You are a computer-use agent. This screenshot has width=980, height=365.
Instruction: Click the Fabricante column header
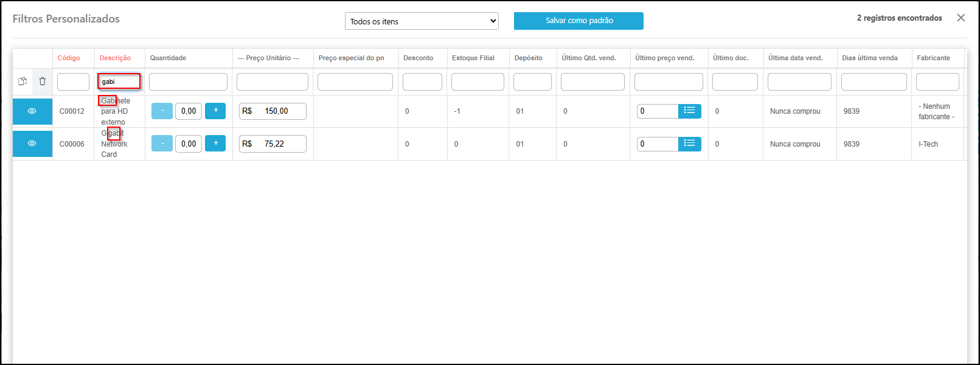tap(933, 58)
